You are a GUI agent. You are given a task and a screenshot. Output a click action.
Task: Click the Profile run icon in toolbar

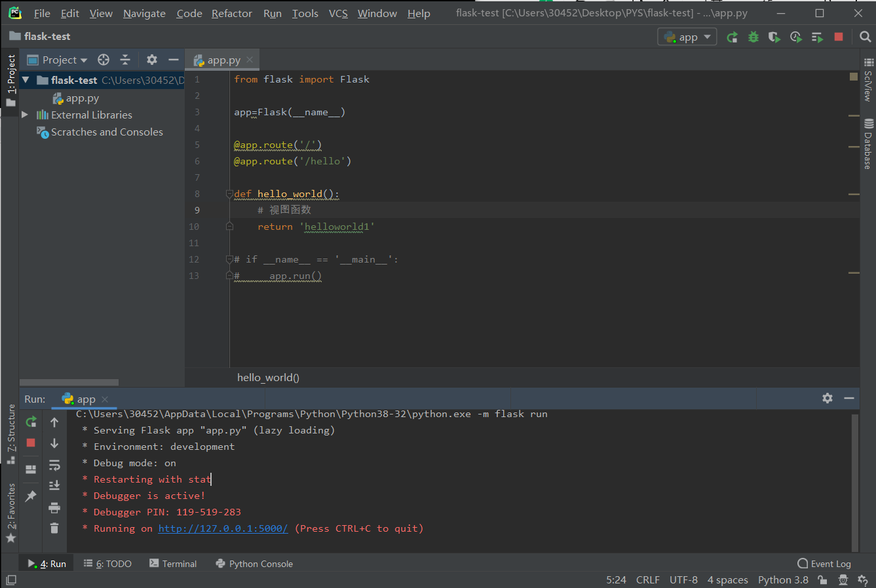(x=795, y=37)
